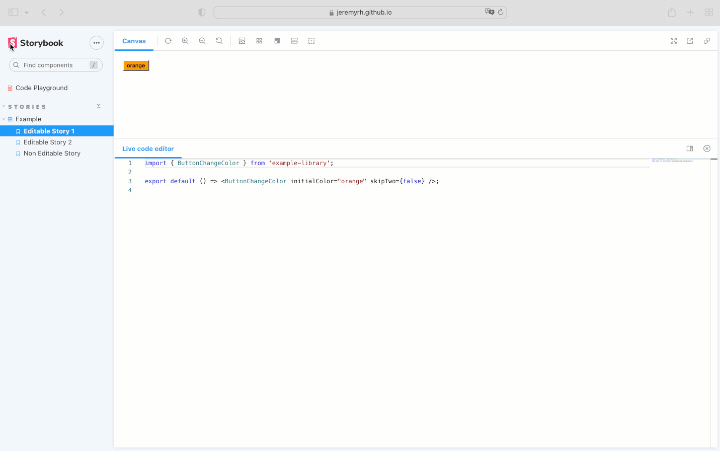
Task: Open canvas in new tab
Action: [x=690, y=41]
